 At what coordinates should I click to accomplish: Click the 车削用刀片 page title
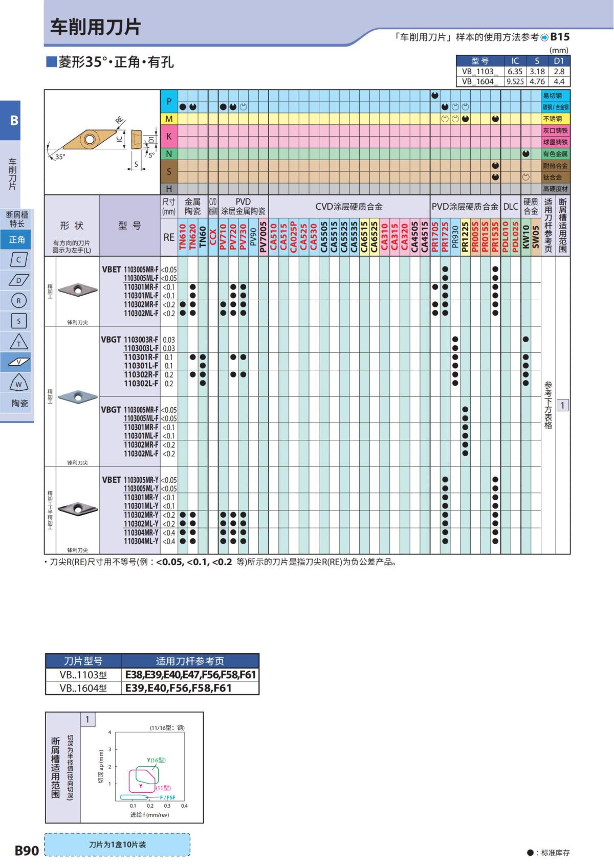click(x=96, y=27)
